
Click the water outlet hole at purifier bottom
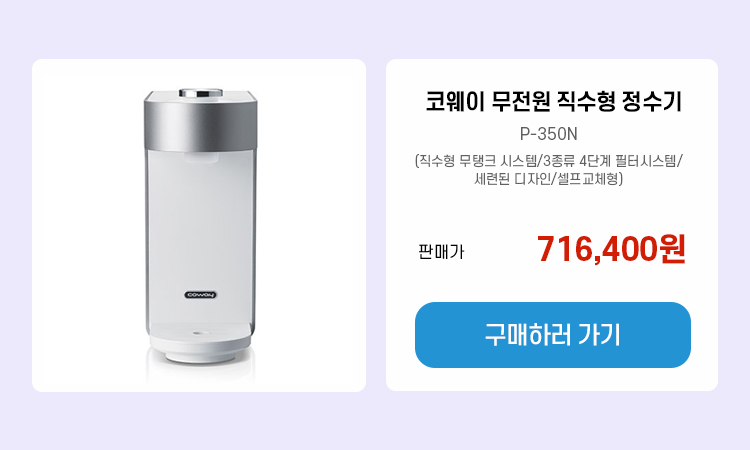point(200,332)
